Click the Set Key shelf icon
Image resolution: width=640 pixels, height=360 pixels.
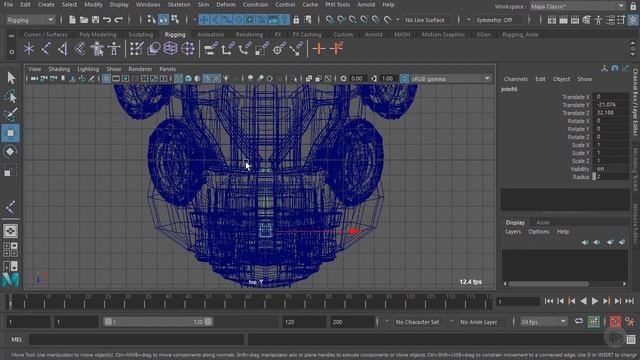(x=319, y=49)
